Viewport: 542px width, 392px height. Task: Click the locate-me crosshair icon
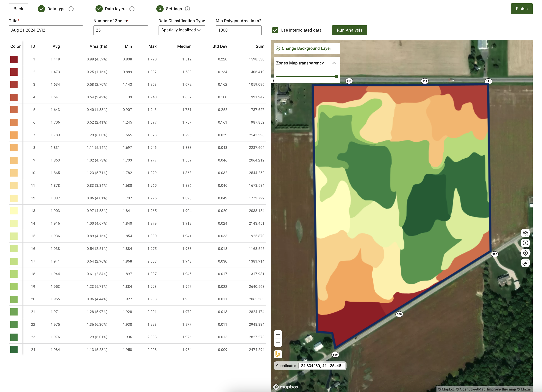(525, 253)
